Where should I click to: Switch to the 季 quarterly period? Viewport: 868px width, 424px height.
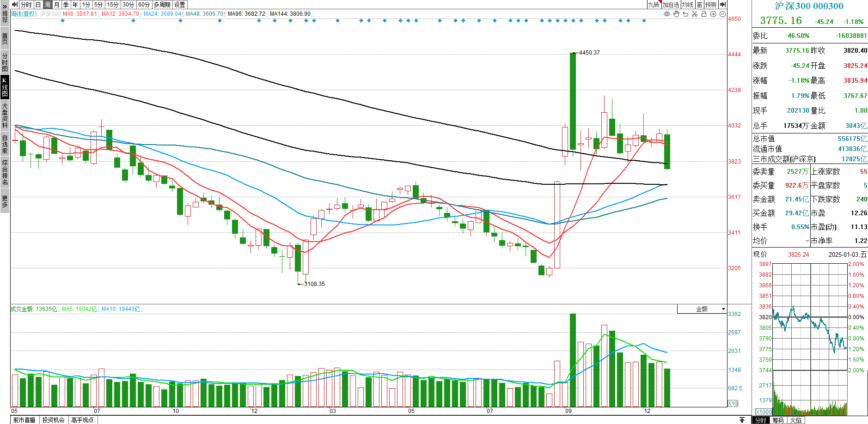(x=66, y=5)
